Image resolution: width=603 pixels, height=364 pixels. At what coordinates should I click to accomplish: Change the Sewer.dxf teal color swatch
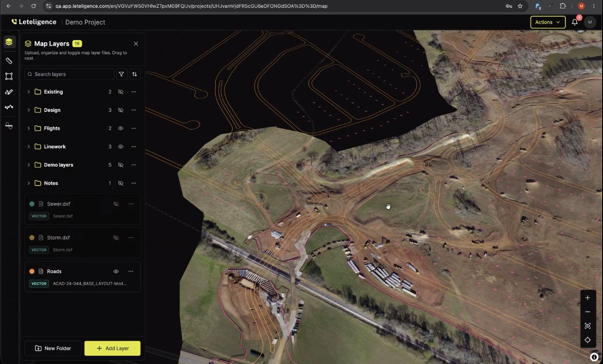[32, 204]
